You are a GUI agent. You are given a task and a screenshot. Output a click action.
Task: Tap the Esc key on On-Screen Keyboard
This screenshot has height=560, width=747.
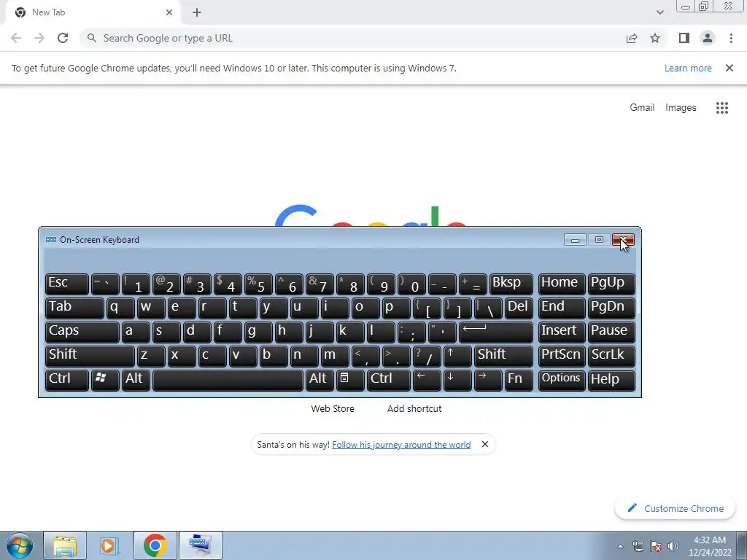[x=66, y=284]
